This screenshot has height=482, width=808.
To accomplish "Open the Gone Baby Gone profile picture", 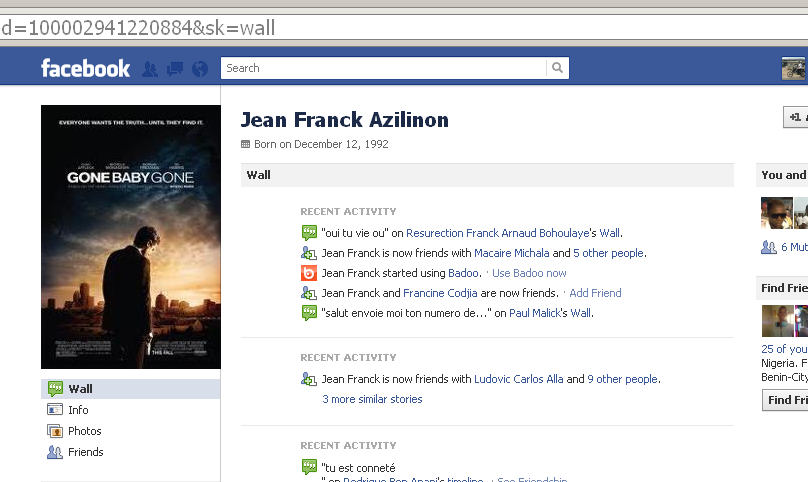I will 131,237.
